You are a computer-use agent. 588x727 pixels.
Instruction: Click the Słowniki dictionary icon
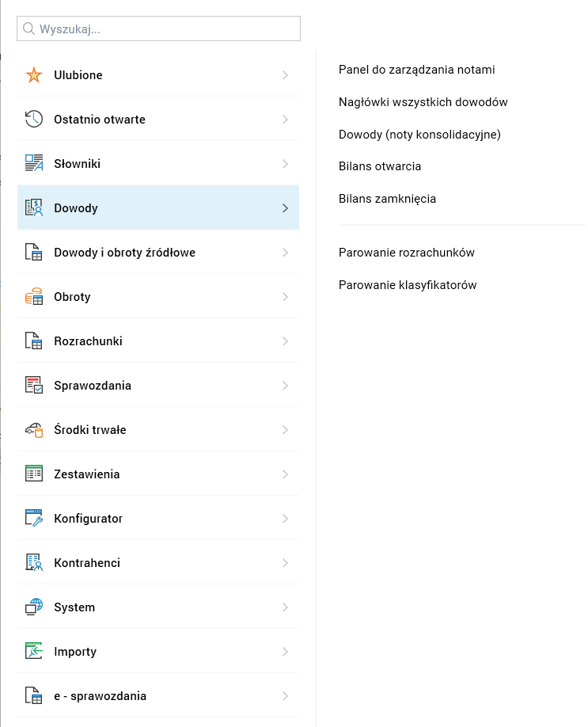(34, 164)
